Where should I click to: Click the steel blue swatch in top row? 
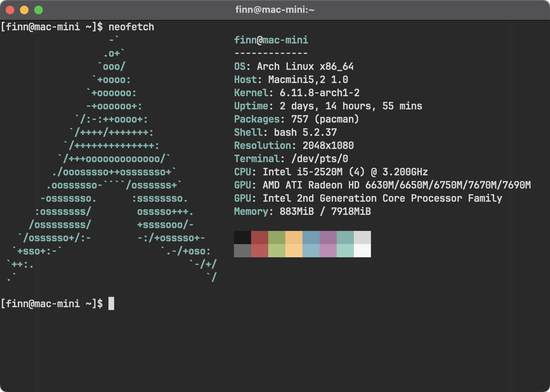click(x=311, y=237)
